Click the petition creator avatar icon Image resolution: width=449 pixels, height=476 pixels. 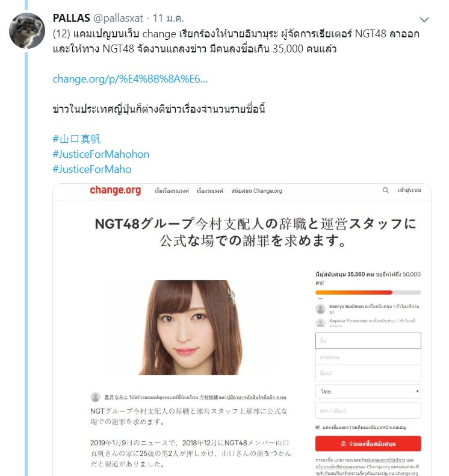pos(95,397)
